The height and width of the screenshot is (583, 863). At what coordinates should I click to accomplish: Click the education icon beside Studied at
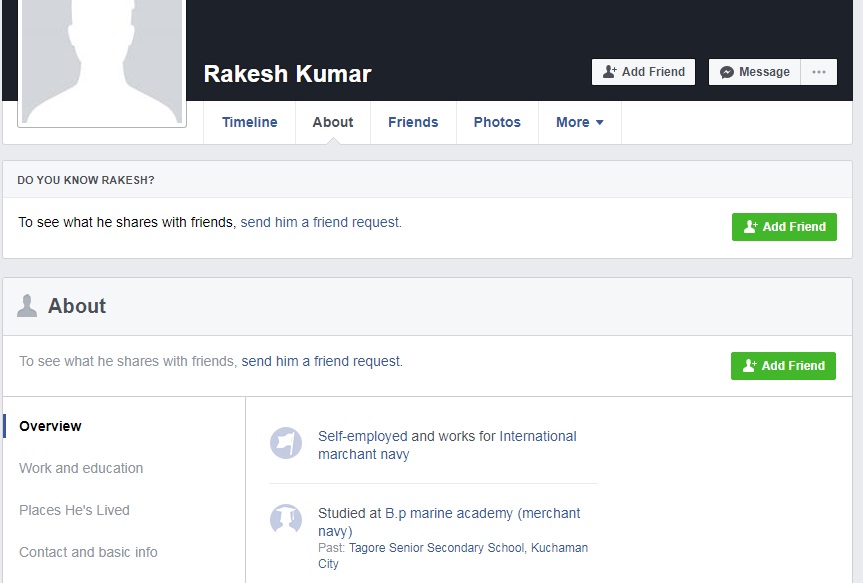pos(286,519)
